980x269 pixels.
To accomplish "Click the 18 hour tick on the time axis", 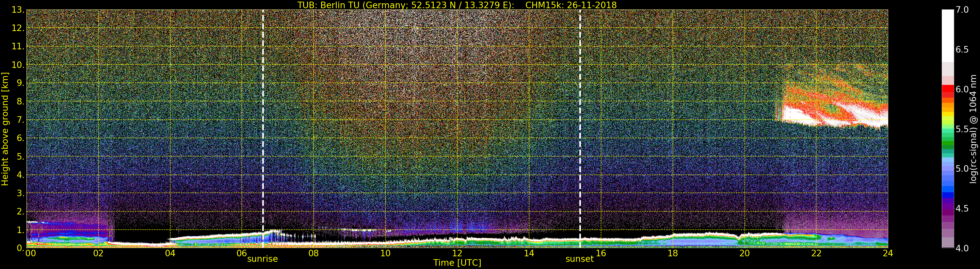I will coord(673,253).
